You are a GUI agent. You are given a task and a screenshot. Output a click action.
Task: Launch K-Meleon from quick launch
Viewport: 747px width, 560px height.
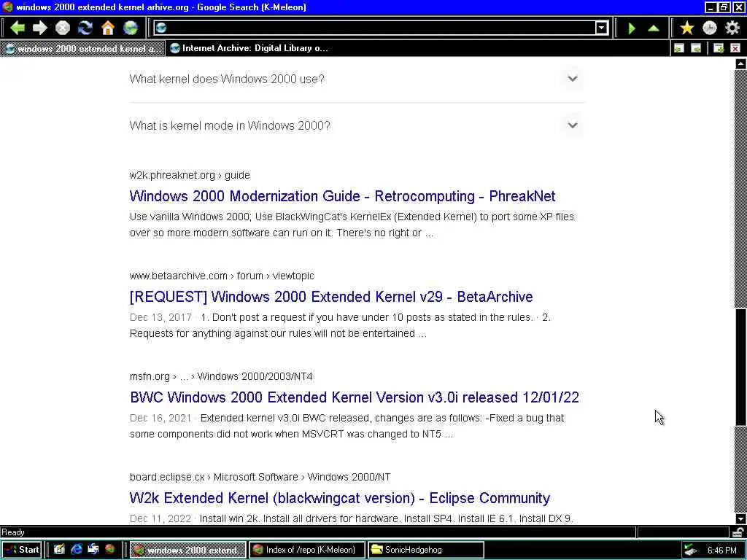pyautogui.click(x=110, y=550)
